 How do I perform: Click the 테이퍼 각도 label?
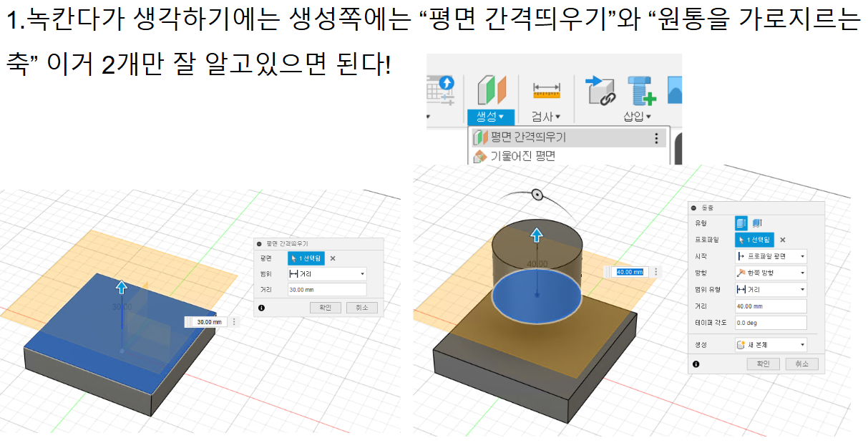click(x=709, y=323)
